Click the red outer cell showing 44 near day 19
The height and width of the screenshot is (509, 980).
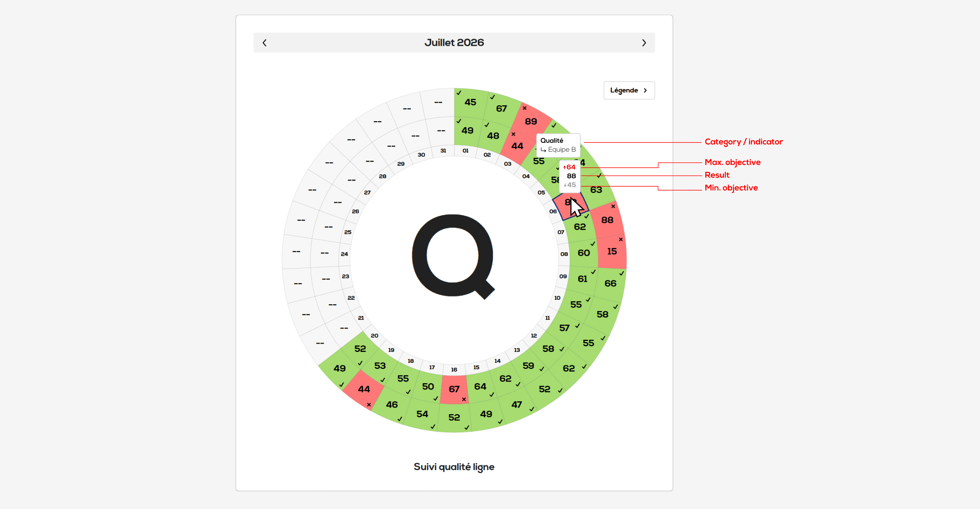point(364,389)
